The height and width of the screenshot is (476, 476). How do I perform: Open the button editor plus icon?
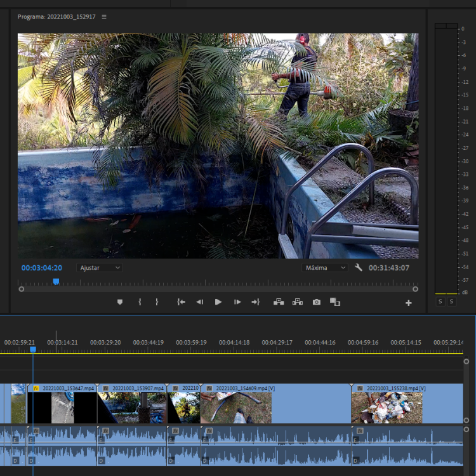tap(408, 303)
